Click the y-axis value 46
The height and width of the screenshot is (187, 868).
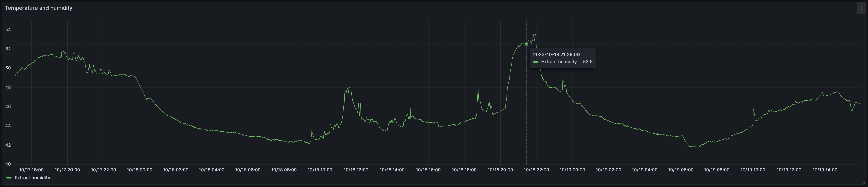(8, 107)
